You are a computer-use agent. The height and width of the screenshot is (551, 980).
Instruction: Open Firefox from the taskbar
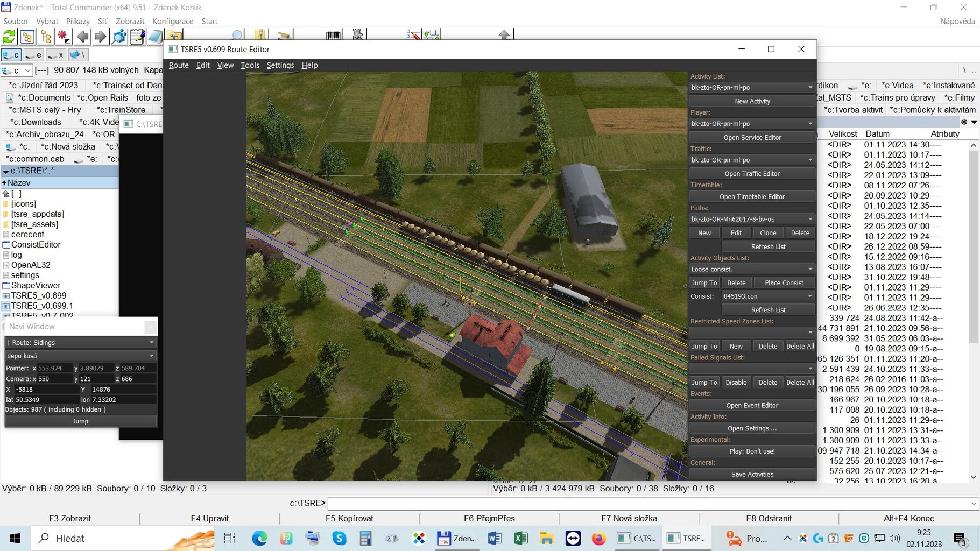click(x=598, y=538)
